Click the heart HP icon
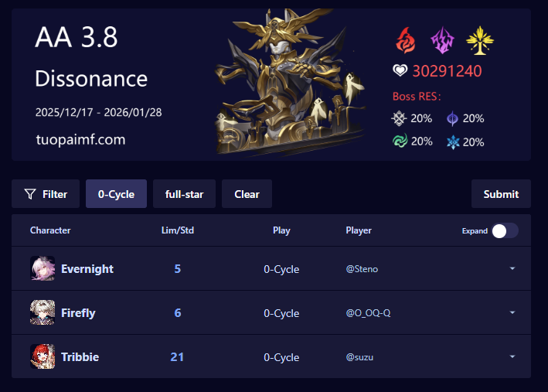 pos(400,70)
